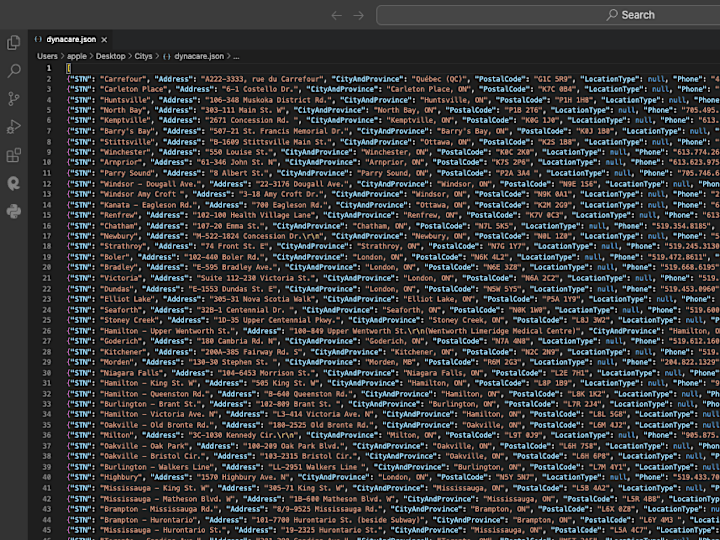Screen dimensions: 720x540
Task: Click "Milton" STN value
Action: (117, 435)
